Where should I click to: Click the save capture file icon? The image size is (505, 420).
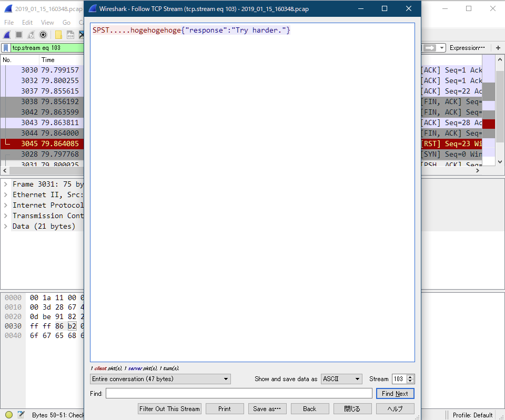[x=70, y=35]
